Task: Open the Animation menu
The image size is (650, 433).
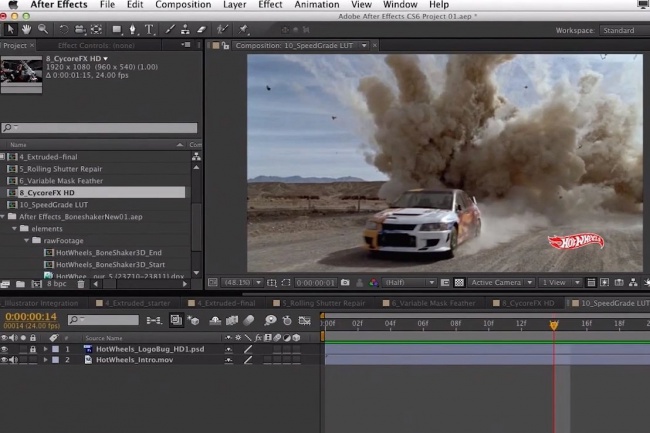Action: pyautogui.click(x=317, y=5)
